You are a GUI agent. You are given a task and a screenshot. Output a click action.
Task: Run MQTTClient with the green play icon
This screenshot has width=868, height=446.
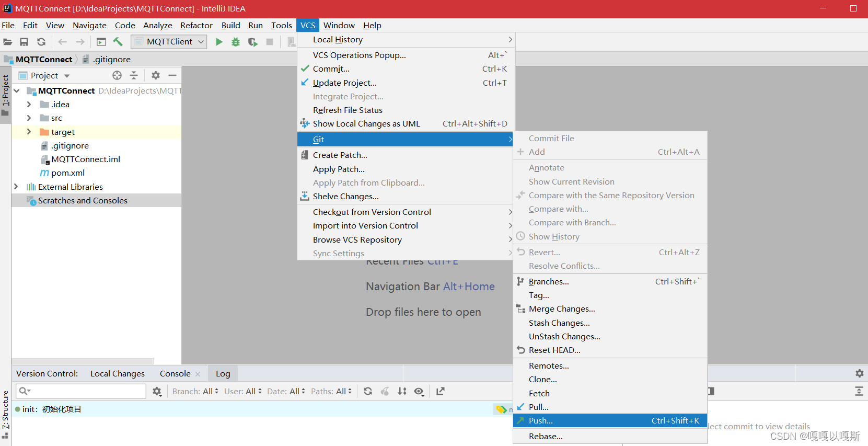219,42
